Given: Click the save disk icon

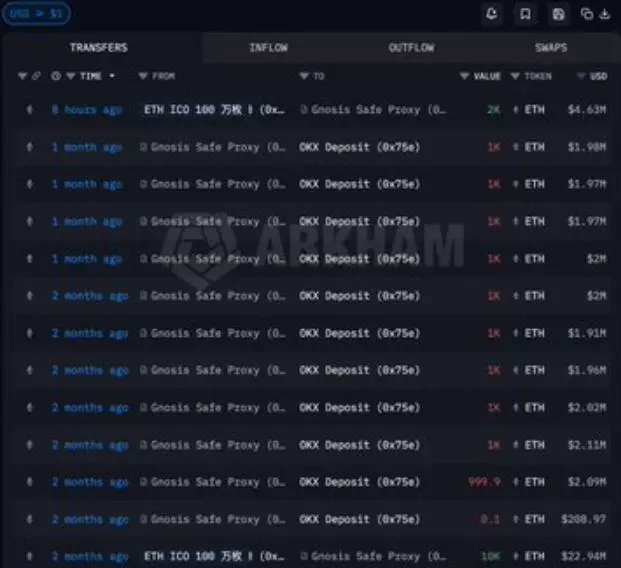Looking at the screenshot, I should (x=558, y=14).
